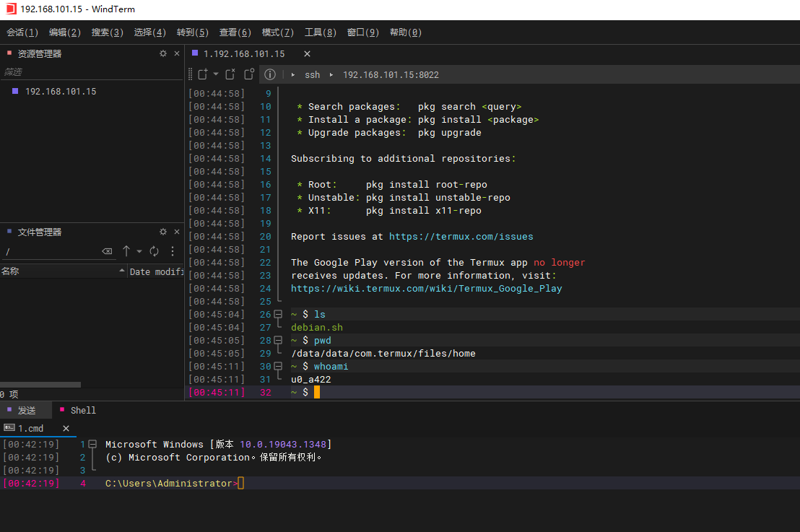Sort by the Date modified column header
The height and width of the screenshot is (532, 800).
click(x=155, y=271)
